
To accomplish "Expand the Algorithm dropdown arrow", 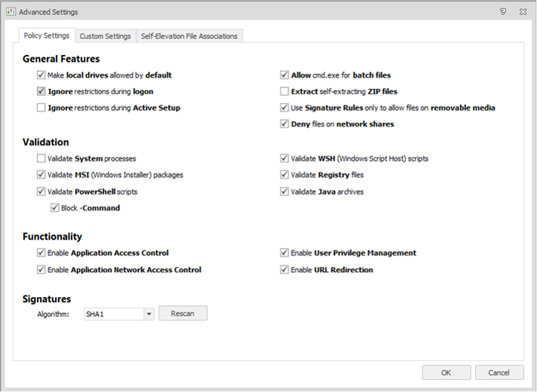I will pos(149,314).
